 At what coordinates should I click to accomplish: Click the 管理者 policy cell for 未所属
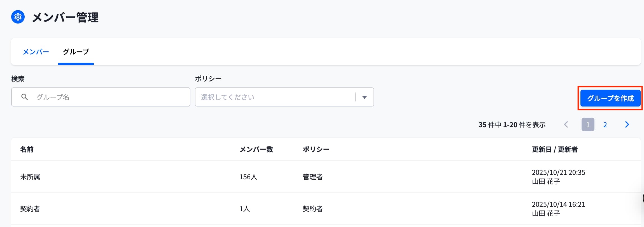pos(313,177)
